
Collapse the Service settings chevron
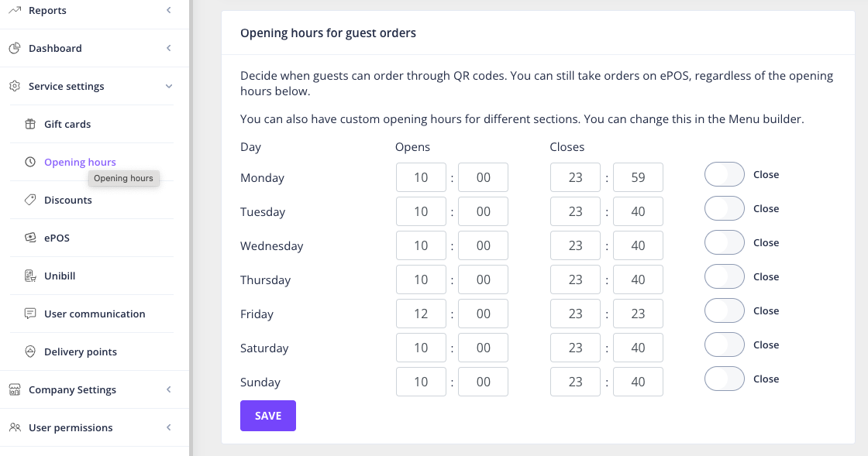pyautogui.click(x=169, y=86)
